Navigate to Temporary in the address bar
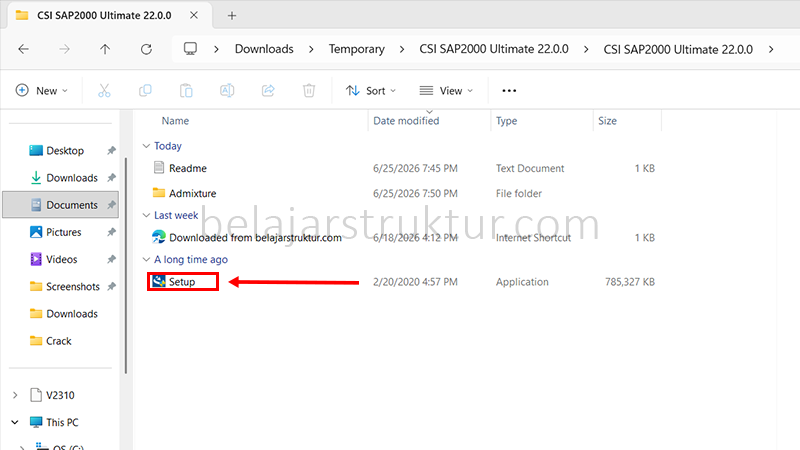Screen dimensions: 800x450 (x=357, y=49)
